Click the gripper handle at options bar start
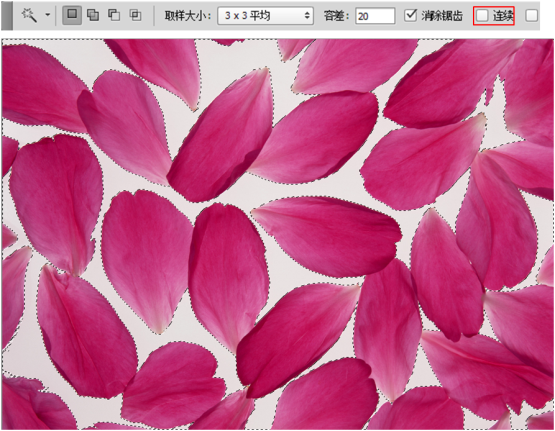The height and width of the screenshot is (431, 555). tap(7, 15)
